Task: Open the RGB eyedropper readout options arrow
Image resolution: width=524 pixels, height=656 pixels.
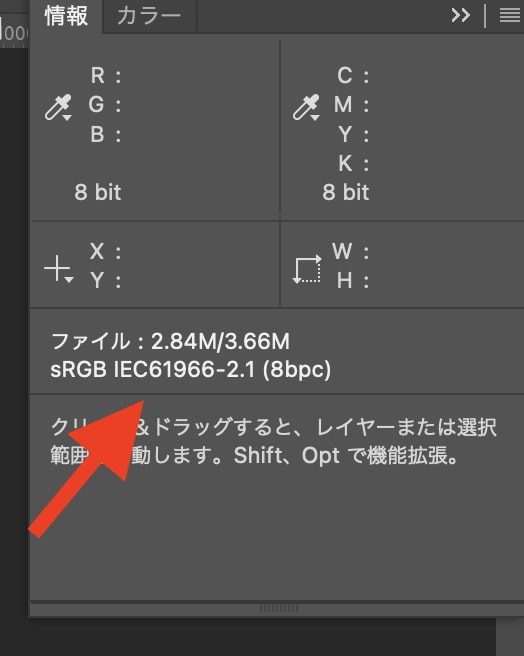Action: (67, 118)
